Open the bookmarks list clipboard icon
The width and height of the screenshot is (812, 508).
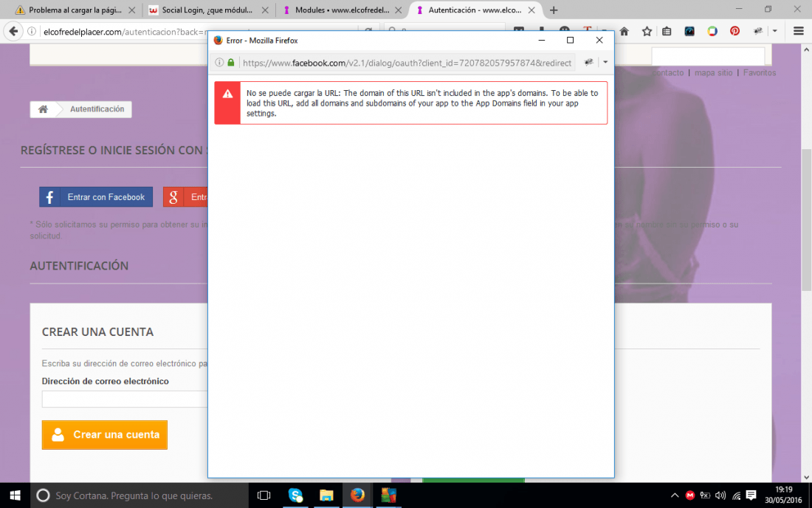667,32
